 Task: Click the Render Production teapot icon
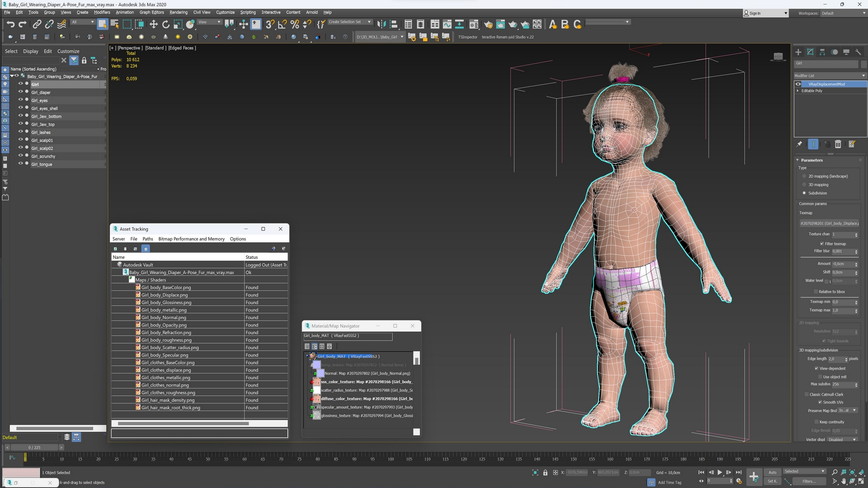tap(513, 24)
